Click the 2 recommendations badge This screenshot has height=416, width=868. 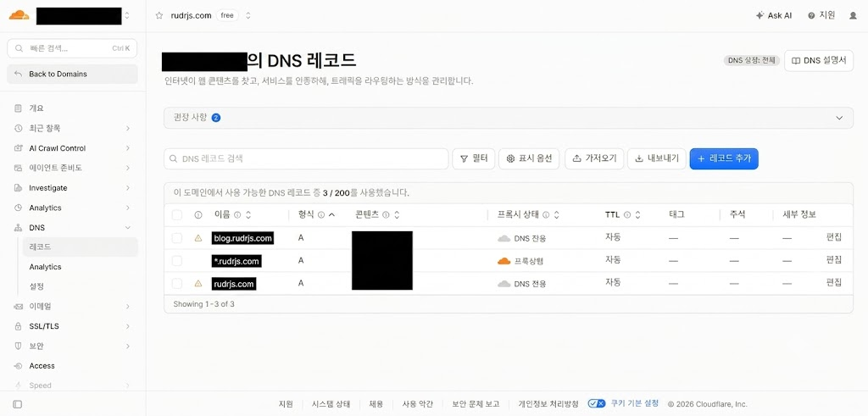(216, 117)
